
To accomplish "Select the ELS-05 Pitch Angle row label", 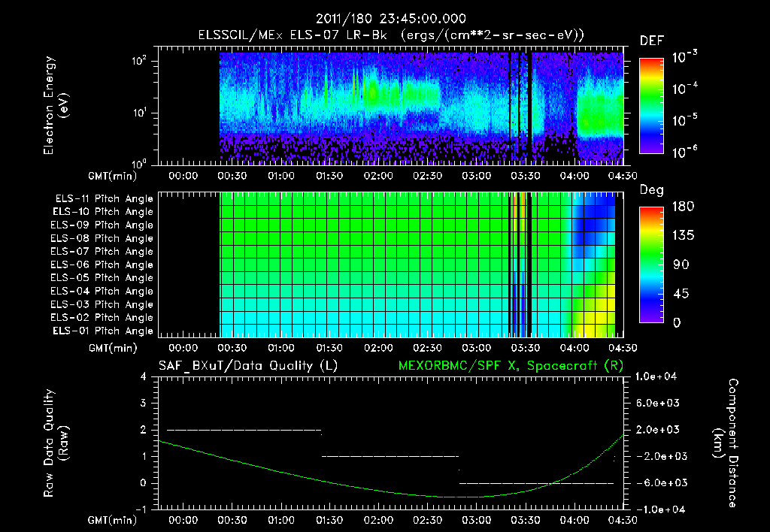I will pyautogui.click(x=102, y=278).
